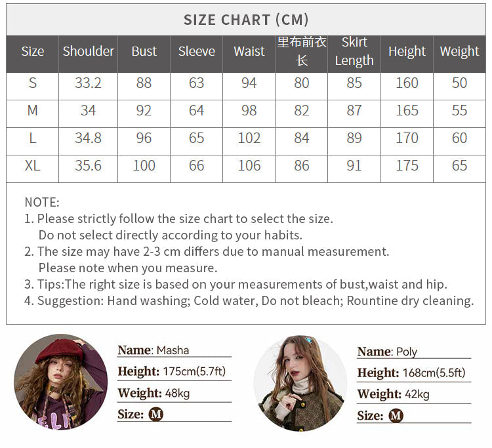This screenshot has width=492, height=448.
Task: Click Masha's size M badge icon
Action: [155, 414]
